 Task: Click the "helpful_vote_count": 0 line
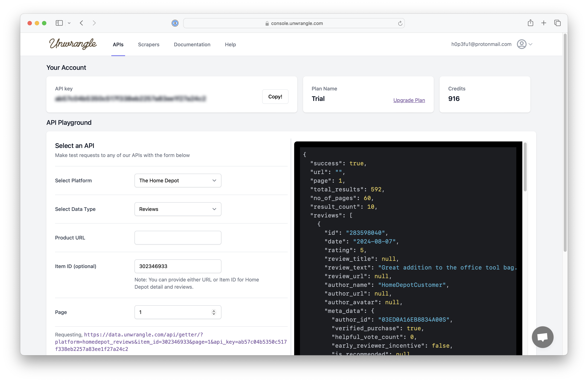click(374, 337)
